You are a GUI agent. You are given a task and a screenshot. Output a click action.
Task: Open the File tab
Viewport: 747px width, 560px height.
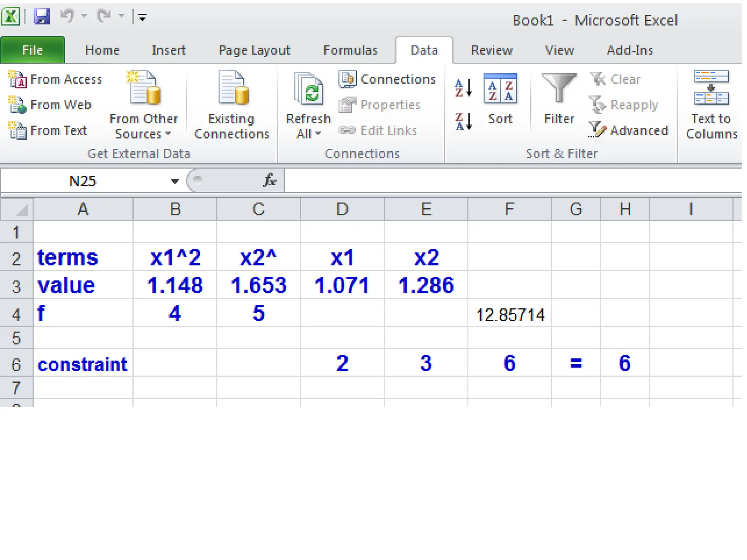click(x=32, y=50)
